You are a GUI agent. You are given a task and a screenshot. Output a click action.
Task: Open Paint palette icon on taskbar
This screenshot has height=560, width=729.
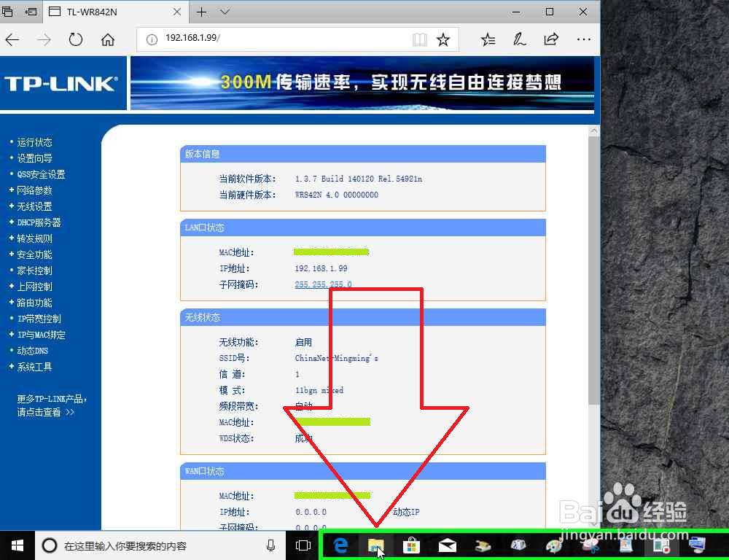click(x=554, y=545)
